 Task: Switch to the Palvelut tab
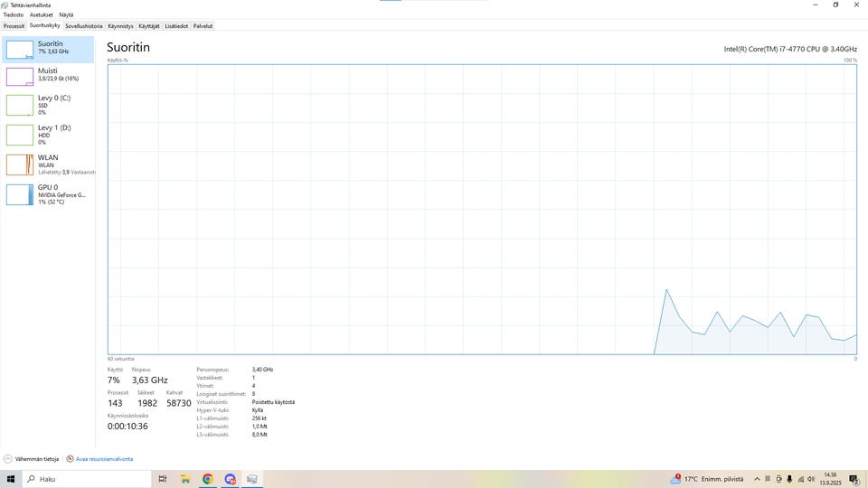(203, 26)
